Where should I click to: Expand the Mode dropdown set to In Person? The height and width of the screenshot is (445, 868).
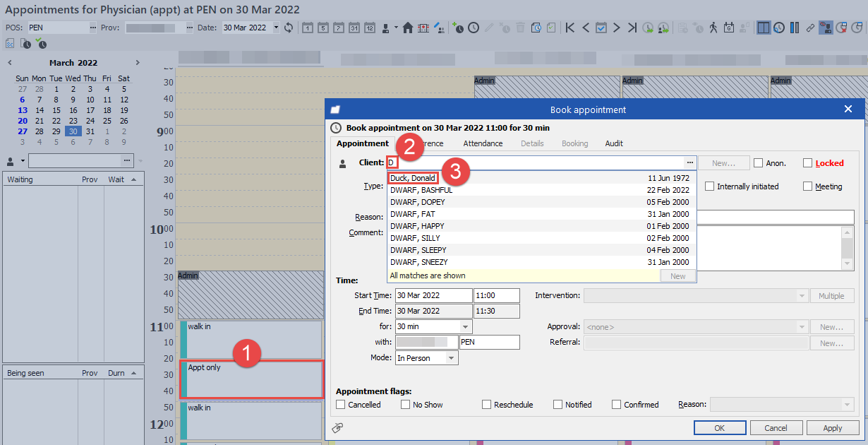tap(451, 358)
